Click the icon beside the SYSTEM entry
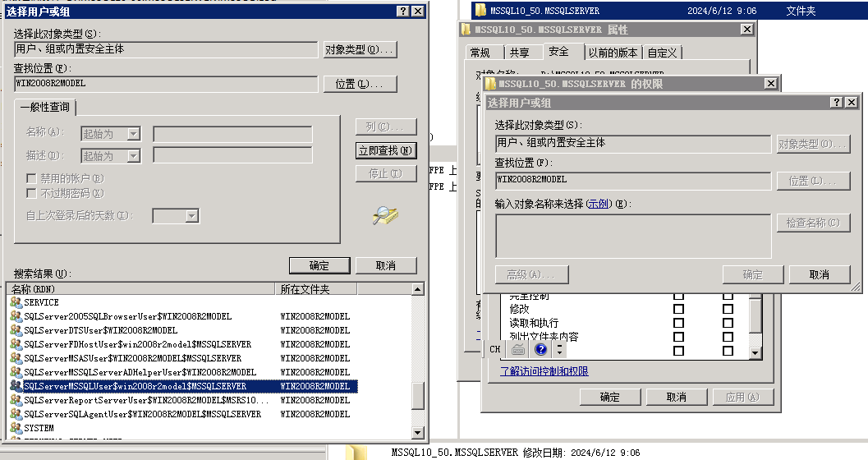This screenshot has height=460, width=868. tap(16, 428)
